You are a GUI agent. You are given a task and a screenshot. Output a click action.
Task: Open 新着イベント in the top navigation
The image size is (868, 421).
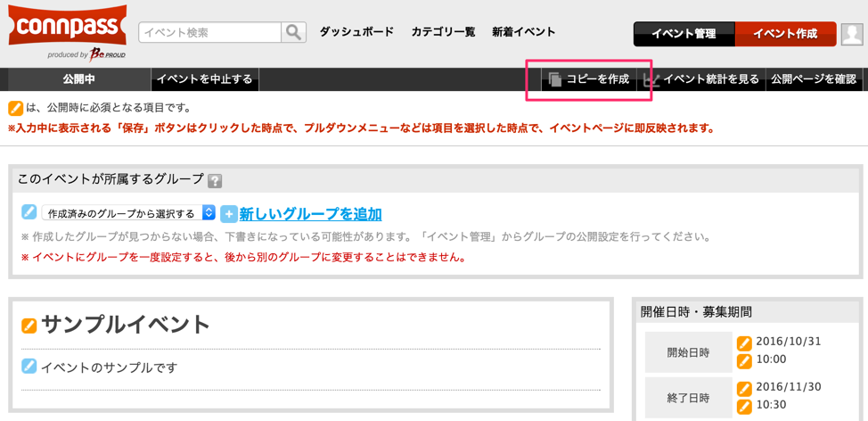[524, 32]
